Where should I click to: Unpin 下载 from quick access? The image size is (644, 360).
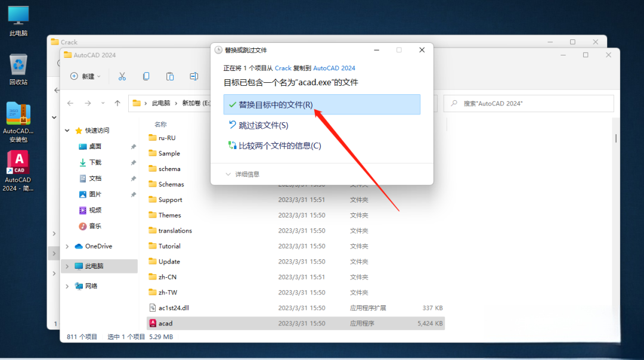(133, 163)
